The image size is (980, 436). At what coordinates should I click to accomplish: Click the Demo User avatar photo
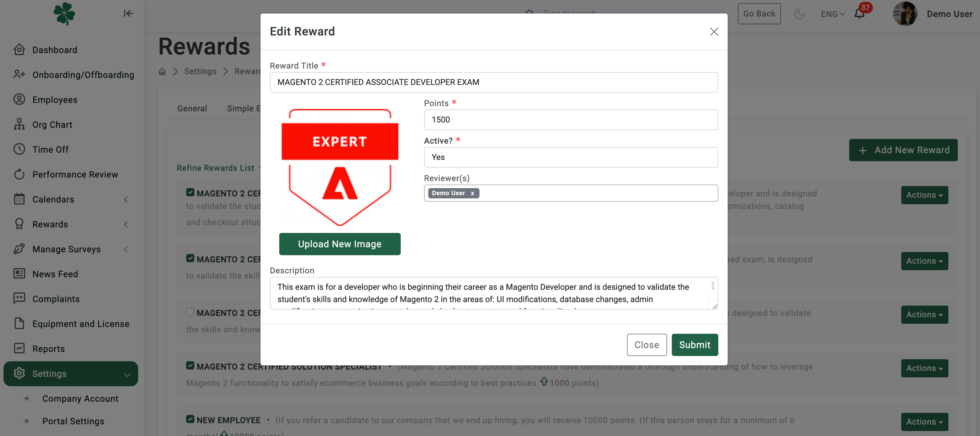coord(905,14)
